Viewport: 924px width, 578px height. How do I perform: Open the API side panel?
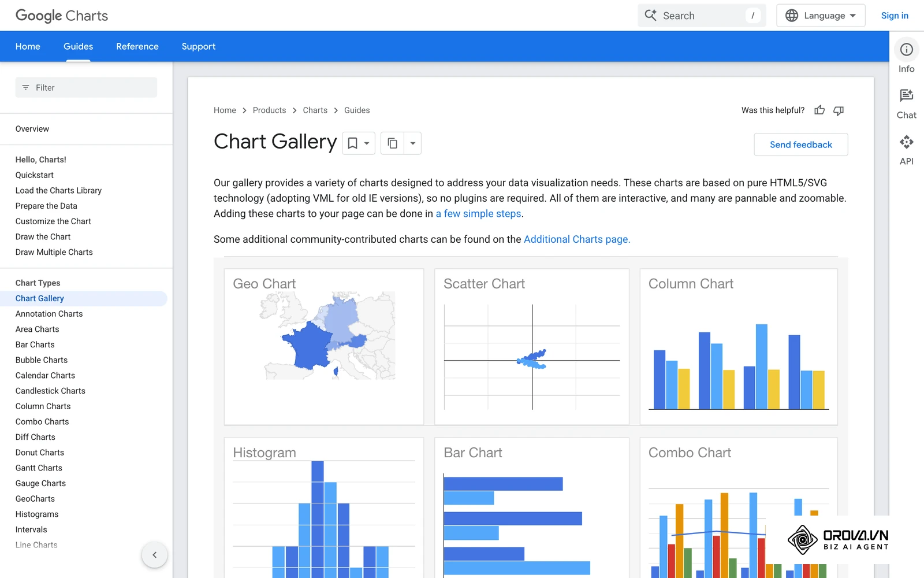tap(906, 150)
